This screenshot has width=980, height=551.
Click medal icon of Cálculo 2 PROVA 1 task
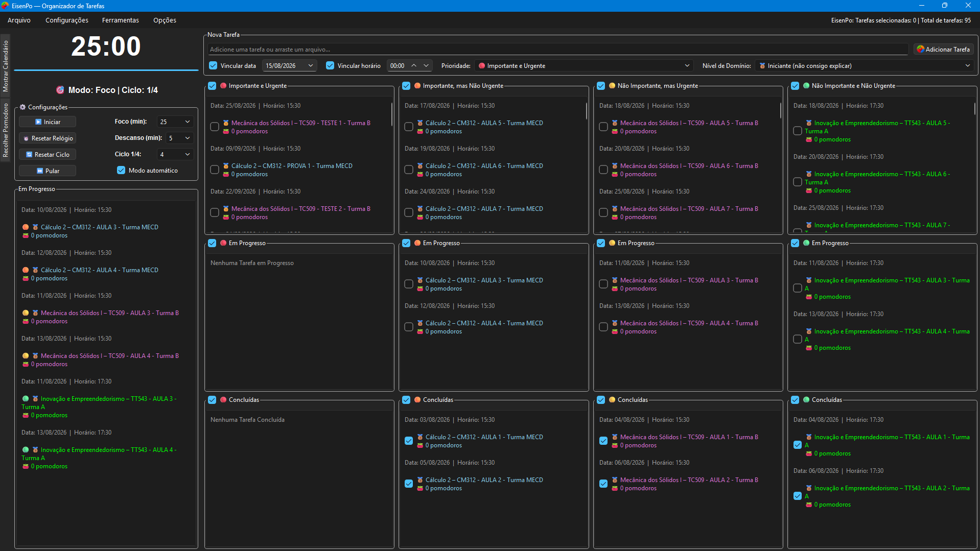point(226,166)
